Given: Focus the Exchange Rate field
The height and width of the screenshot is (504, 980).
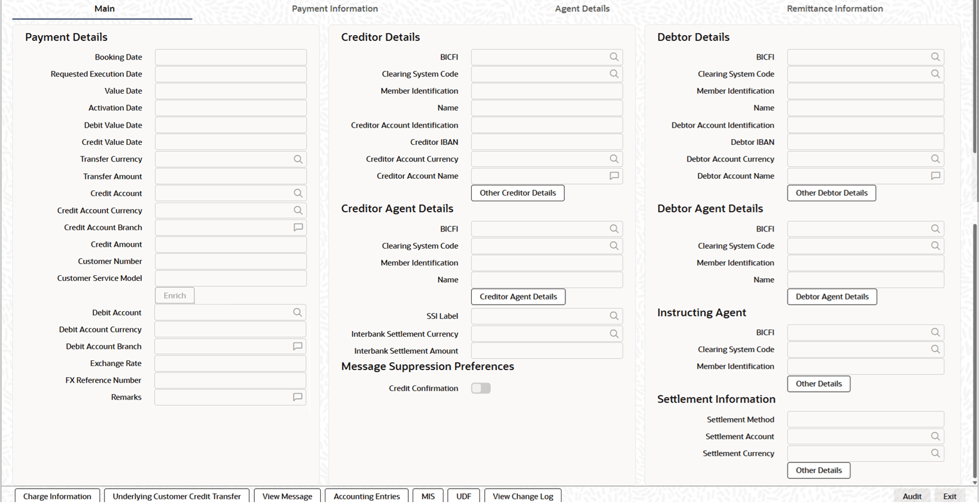Looking at the screenshot, I should [x=230, y=364].
